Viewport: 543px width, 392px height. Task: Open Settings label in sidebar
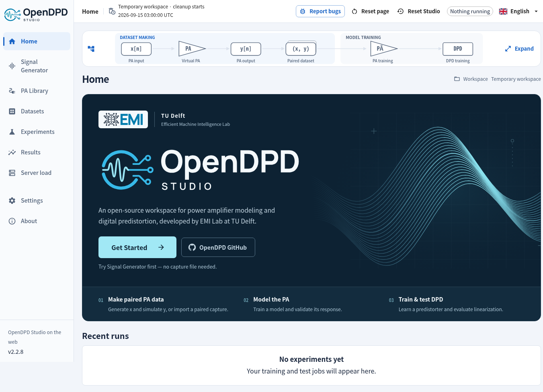tap(32, 201)
